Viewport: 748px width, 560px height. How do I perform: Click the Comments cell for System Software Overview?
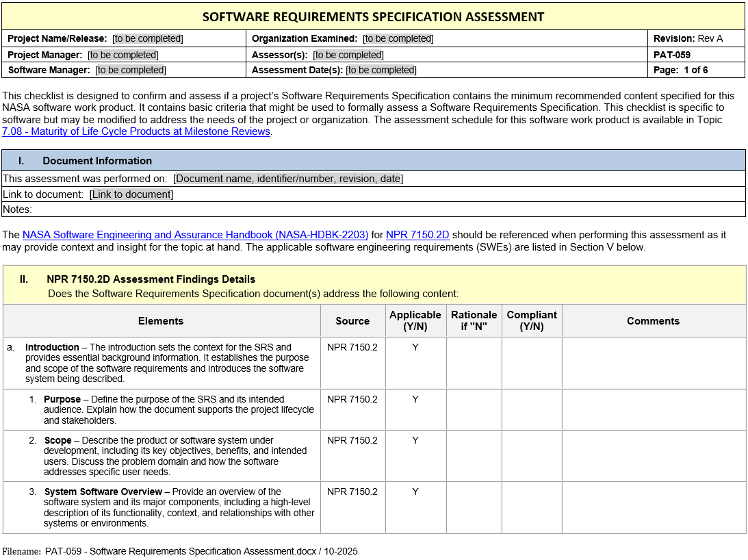[654, 507]
